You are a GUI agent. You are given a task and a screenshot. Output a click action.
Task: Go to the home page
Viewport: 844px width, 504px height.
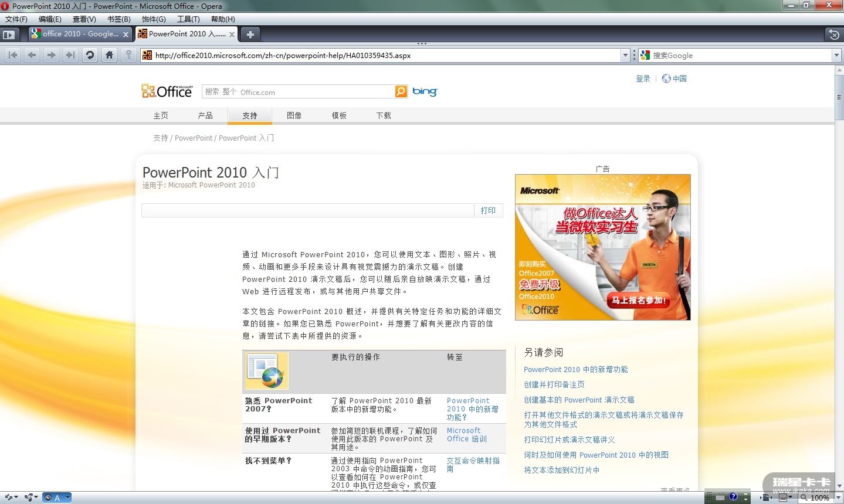pos(109,55)
